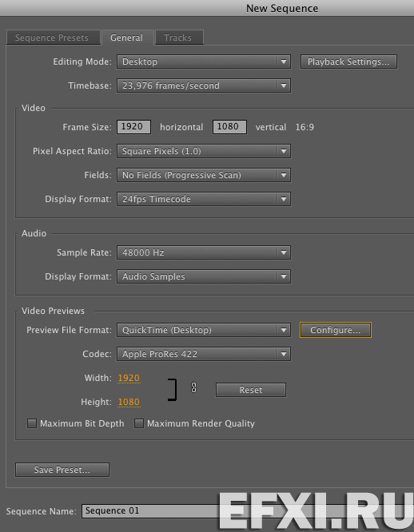Toggle the width-height chain link icon
The width and height of the screenshot is (414, 532).
(x=193, y=387)
